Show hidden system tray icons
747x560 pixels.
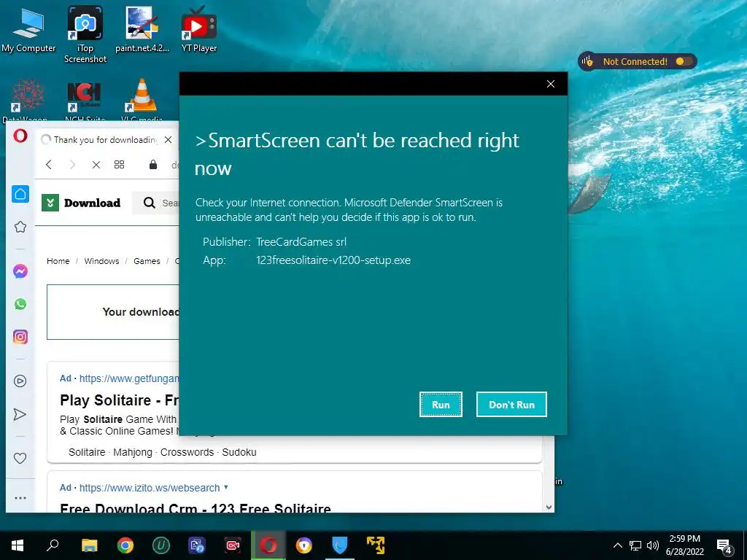(617, 545)
